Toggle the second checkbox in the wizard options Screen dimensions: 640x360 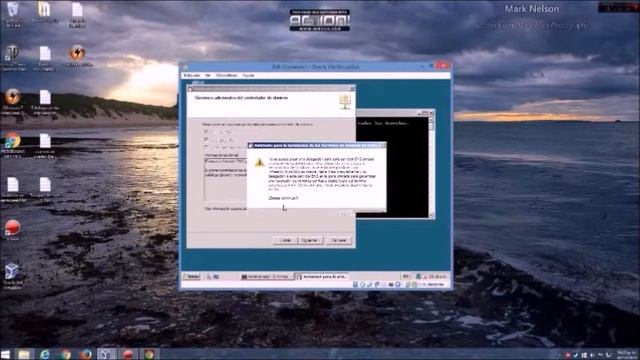pyautogui.click(x=206, y=140)
